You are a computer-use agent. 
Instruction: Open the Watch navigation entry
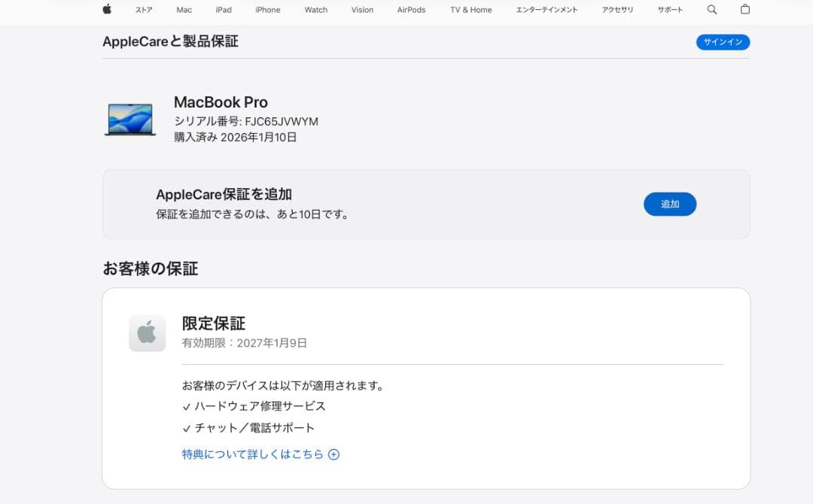coord(315,10)
